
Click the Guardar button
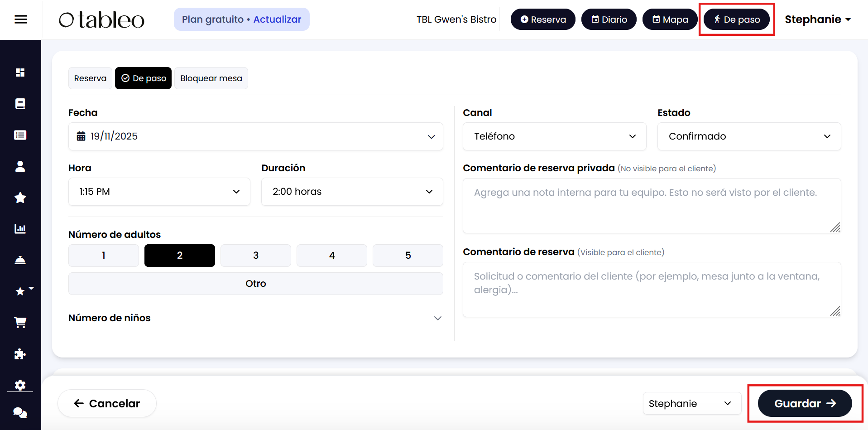pos(805,403)
